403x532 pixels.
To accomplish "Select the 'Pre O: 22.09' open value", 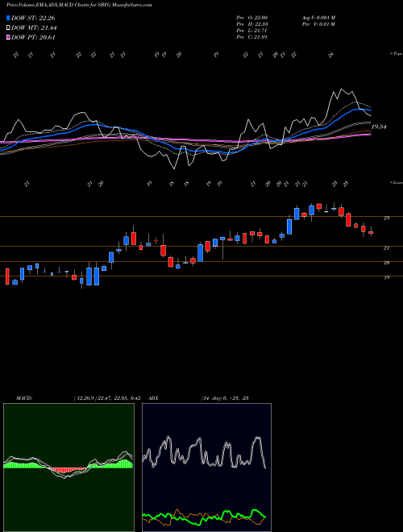I will coord(252,18).
